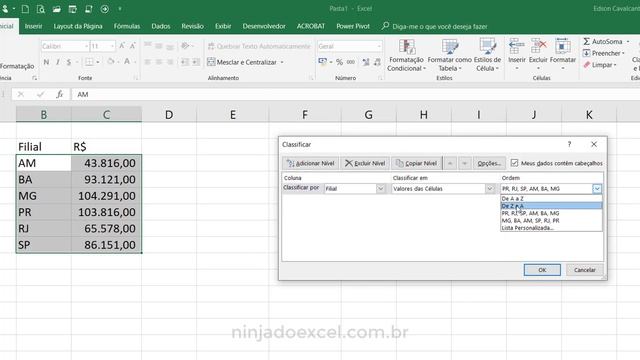This screenshot has width=640, height=360.
Task: Open the Fórmulas ribbon tab
Action: coord(127,26)
